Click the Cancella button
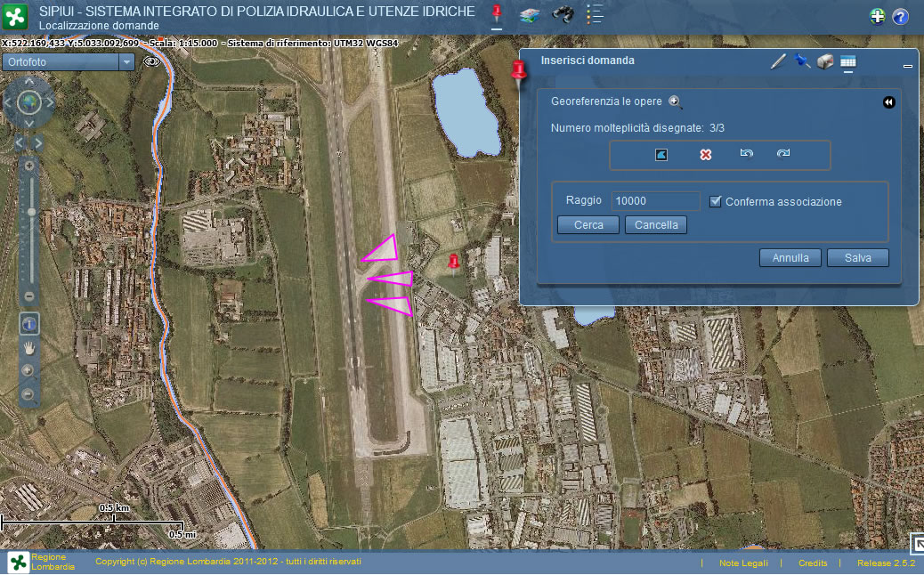Screen dimensions: 924x575 (x=656, y=225)
